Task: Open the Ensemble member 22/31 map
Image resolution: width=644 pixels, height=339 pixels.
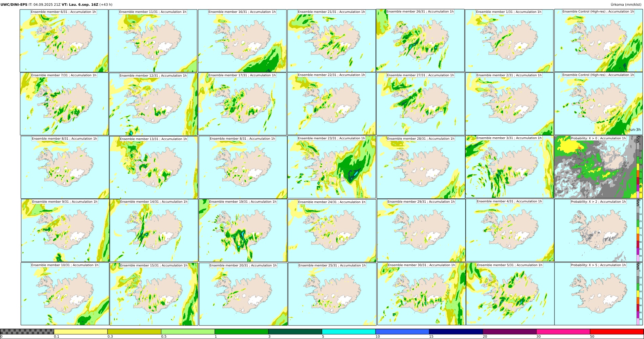Action: [x=331, y=104]
